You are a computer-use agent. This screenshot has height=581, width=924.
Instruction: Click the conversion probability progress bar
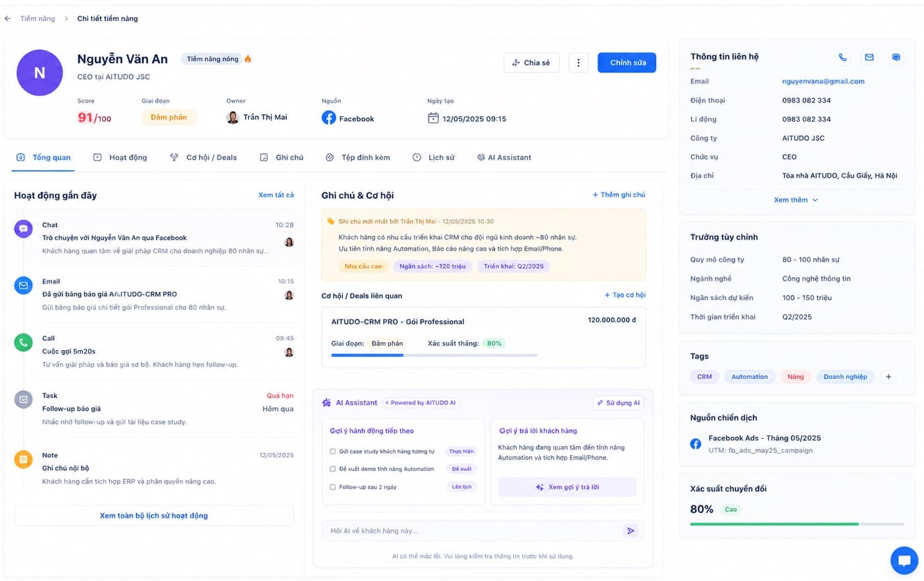[797, 524]
